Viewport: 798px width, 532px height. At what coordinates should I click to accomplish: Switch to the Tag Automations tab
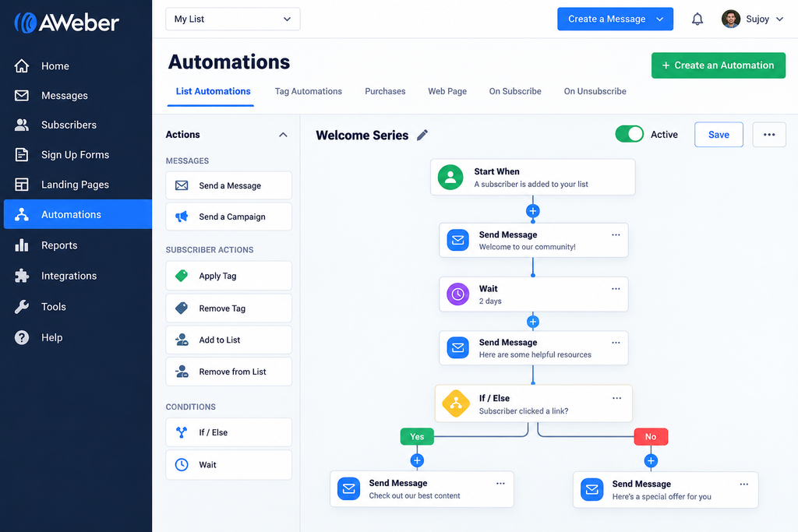point(309,92)
